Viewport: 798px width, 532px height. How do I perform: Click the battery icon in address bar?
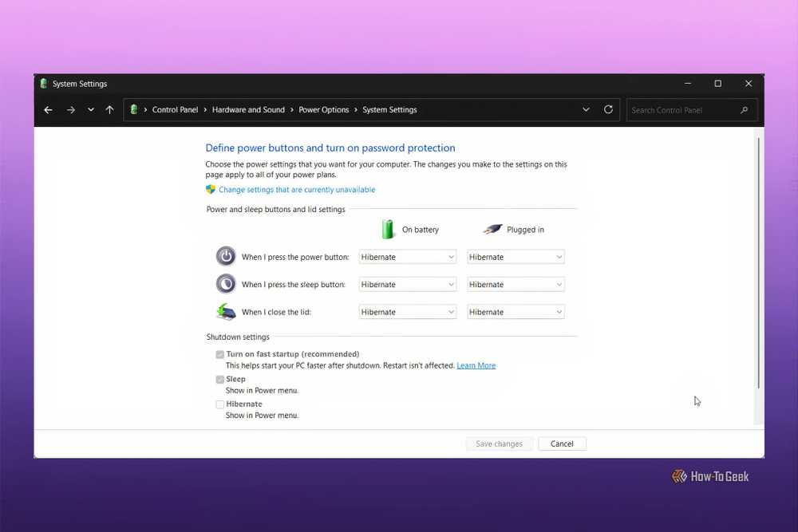click(x=134, y=109)
